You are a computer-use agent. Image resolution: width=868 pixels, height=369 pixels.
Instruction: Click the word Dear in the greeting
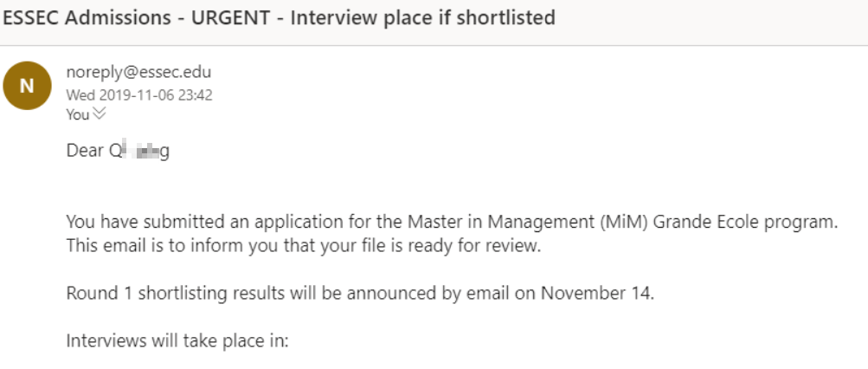[x=86, y=151]
